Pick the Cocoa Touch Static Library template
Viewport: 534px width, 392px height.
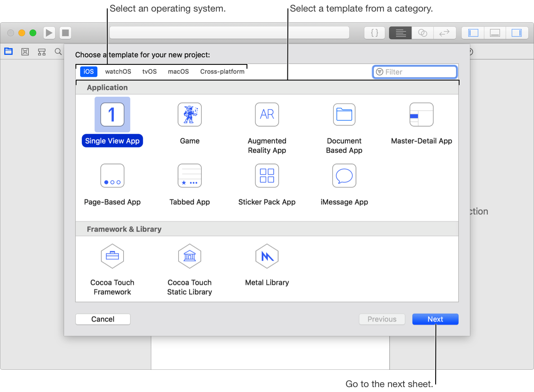coord(190,256)
